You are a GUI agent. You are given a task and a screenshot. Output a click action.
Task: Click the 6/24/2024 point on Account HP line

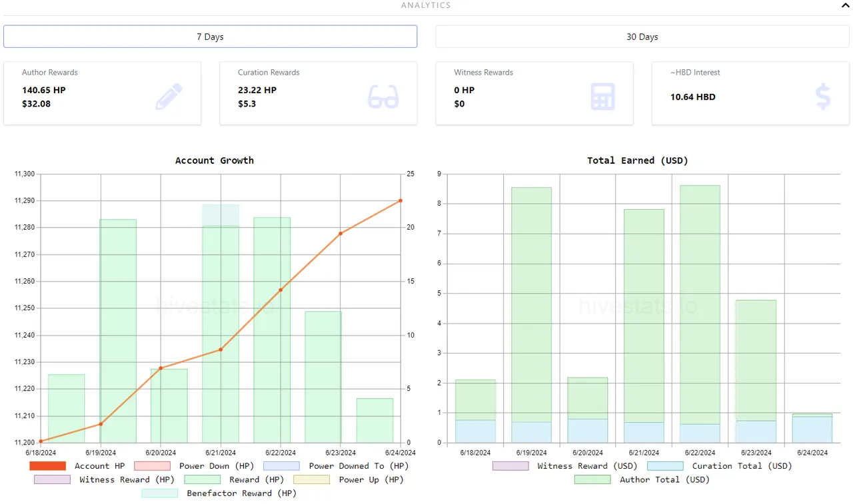tap(401, 200)
